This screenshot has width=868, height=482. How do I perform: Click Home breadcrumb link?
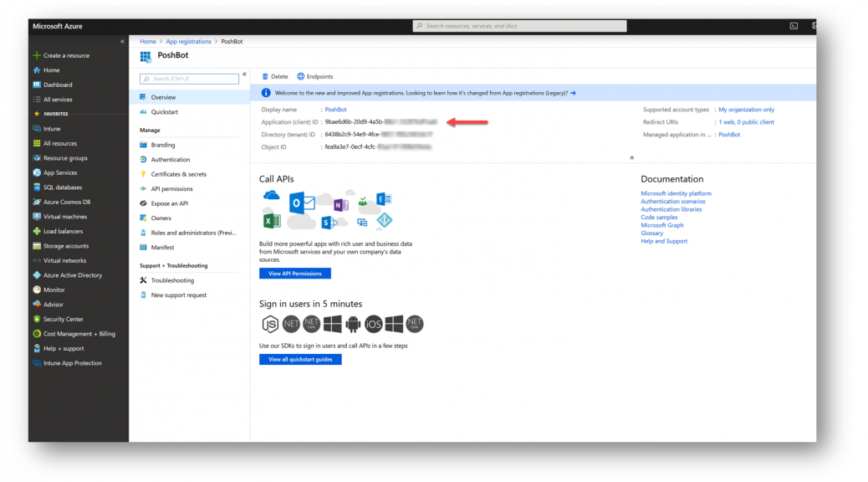tap(148, 42)
